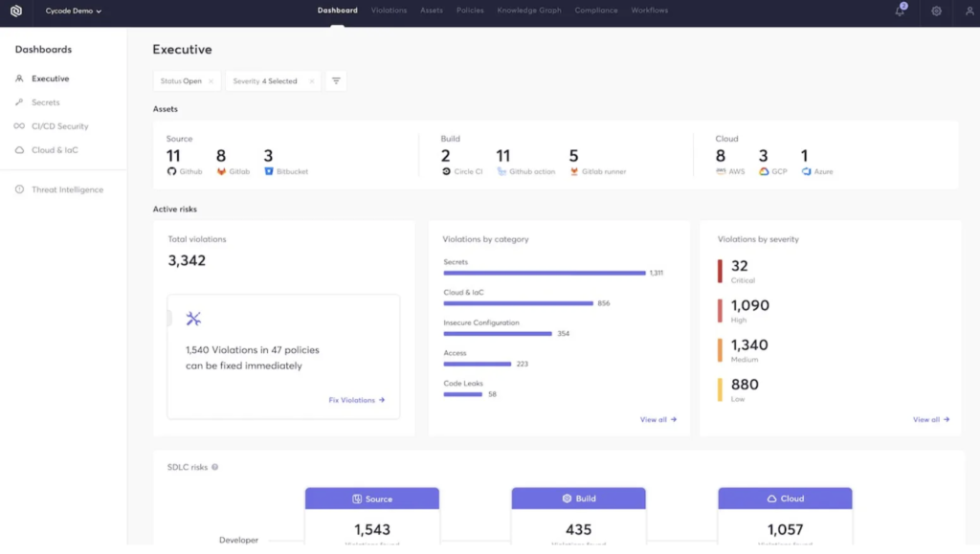Open the notifications bell icon
980x554 pixels.
tap(901, 11)
